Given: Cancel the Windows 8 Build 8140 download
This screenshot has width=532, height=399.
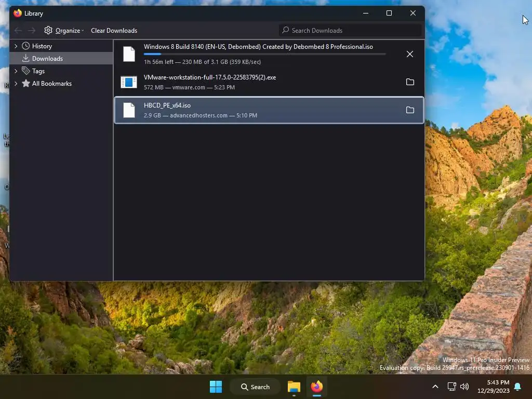Looking at the screenshot, I should pyautogui.click(x=410, y=54).
